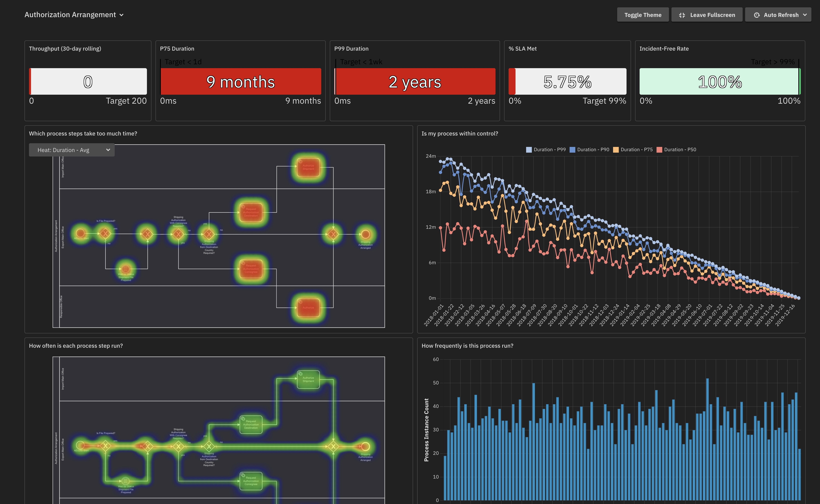
Task: Click the P99 Duration 2 years gauge bar
Action: 415,82
